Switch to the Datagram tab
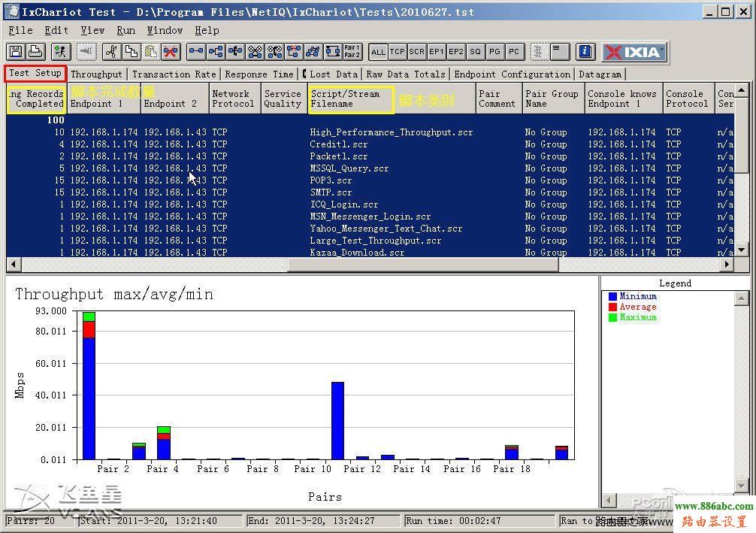Image resolution: width=756 pixels, height=533 pixels. (x=600, y=74)
